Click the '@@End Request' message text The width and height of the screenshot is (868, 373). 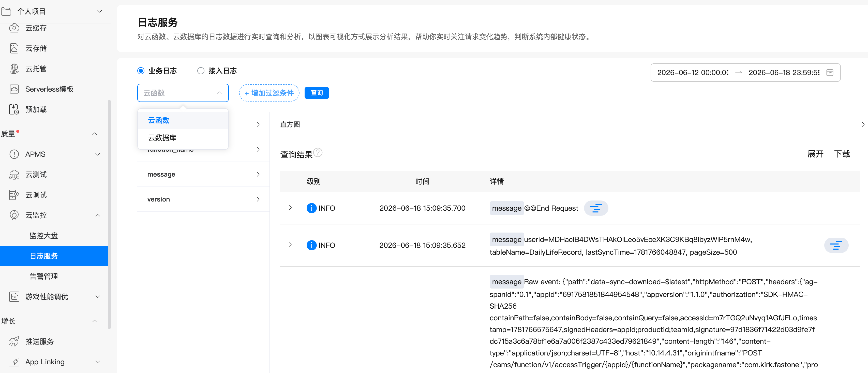point(551,208)
